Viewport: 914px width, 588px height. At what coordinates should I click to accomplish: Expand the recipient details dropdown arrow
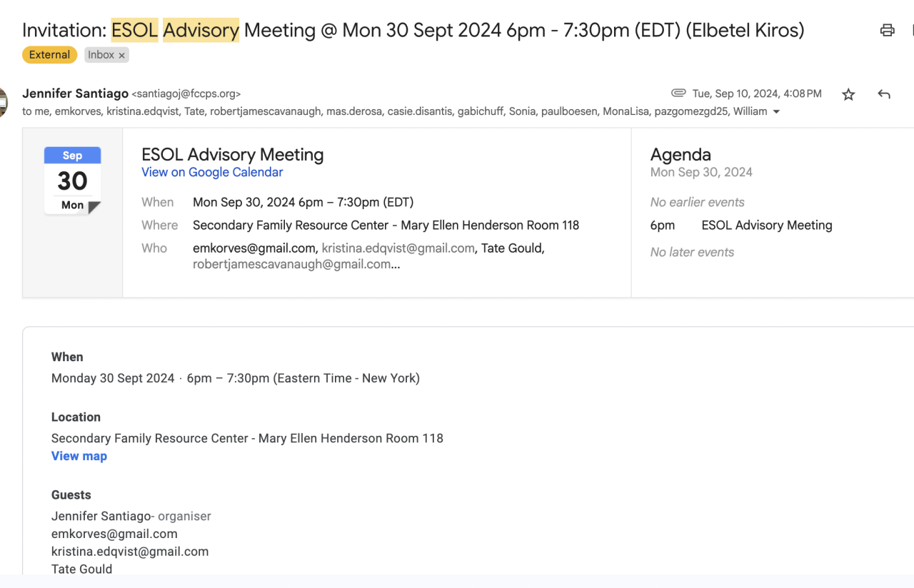(x=777, y=112)
